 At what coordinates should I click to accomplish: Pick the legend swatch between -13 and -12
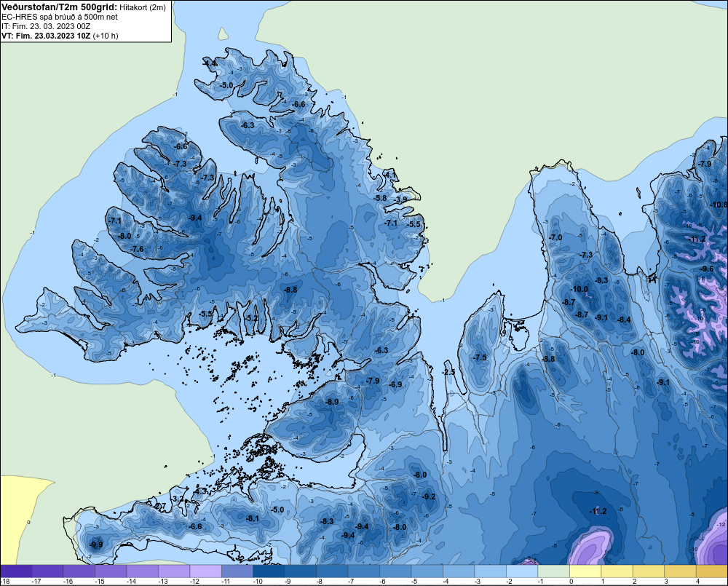(x=174, y=571)
